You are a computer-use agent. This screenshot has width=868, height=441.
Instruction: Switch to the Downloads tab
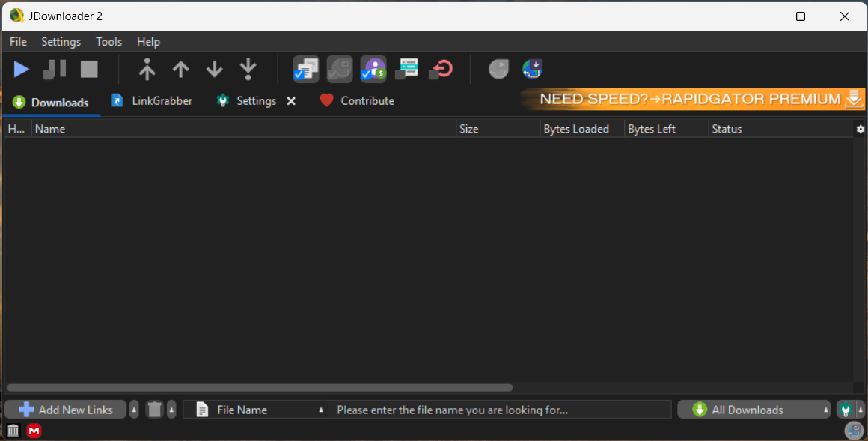51,102
